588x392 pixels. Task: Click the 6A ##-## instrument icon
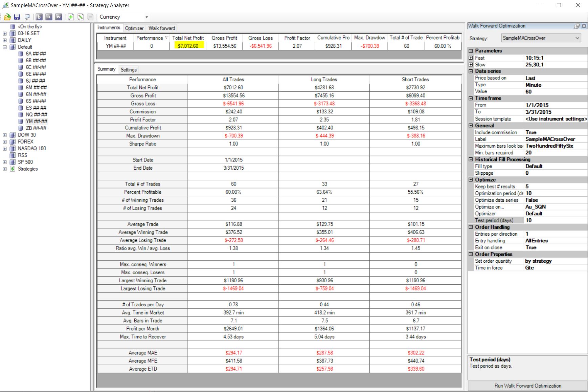[x=21, y=54]
